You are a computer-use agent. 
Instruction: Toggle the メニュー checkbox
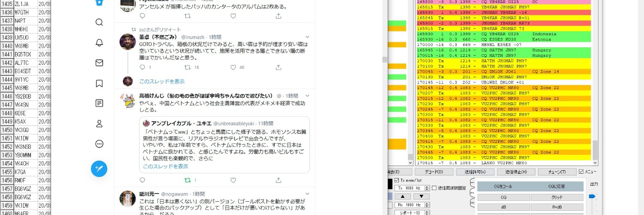(581, 172)
